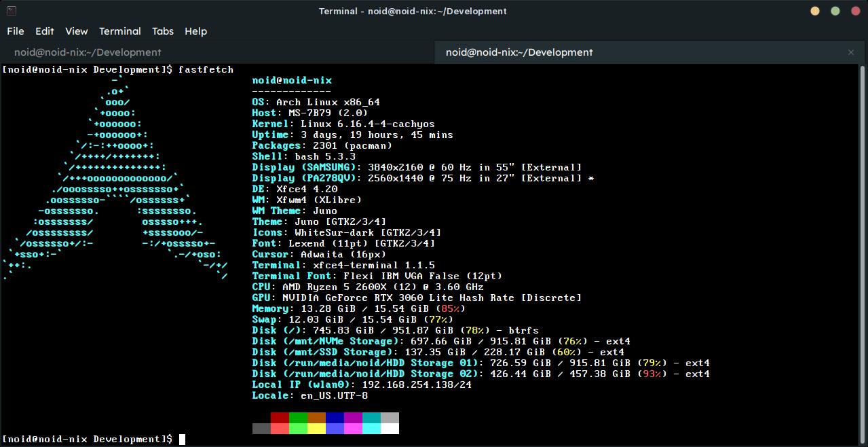
Task: Click the bright green color block
Action: point(298,428)
